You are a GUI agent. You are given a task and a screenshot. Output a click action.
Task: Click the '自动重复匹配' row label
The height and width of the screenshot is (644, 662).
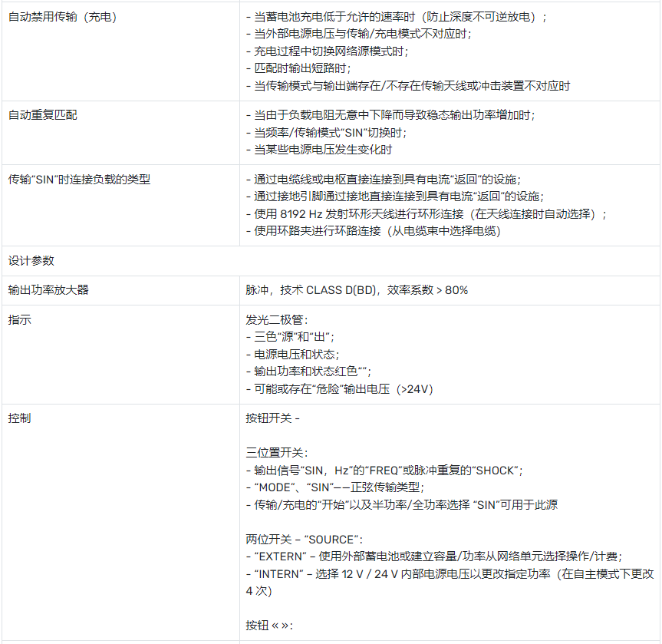pyautogui.click(x=43, y=114)
